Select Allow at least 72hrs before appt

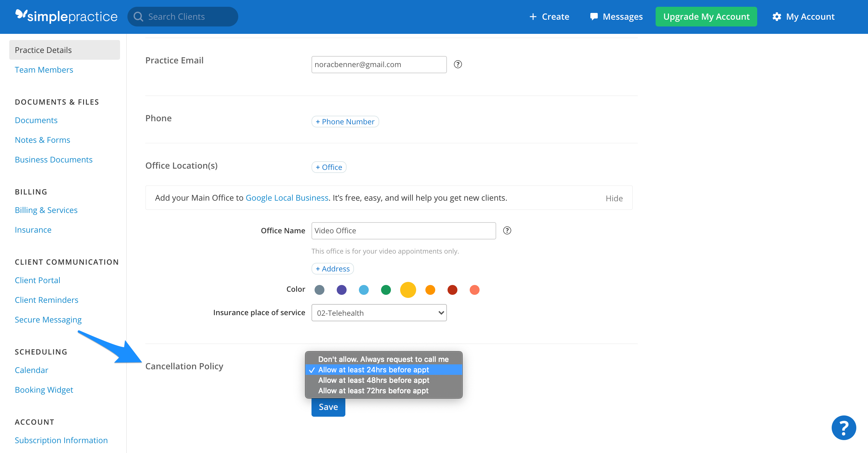point(373,391)
